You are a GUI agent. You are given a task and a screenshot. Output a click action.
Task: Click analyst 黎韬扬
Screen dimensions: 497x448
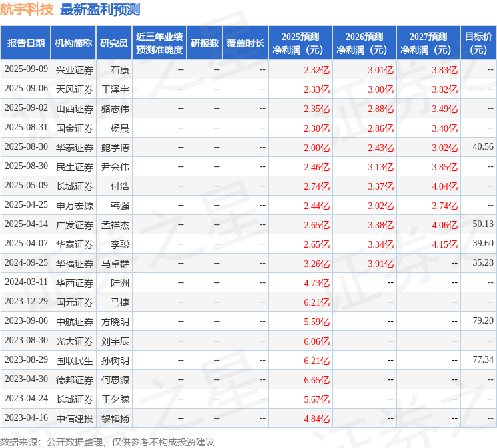pos(115,419)
